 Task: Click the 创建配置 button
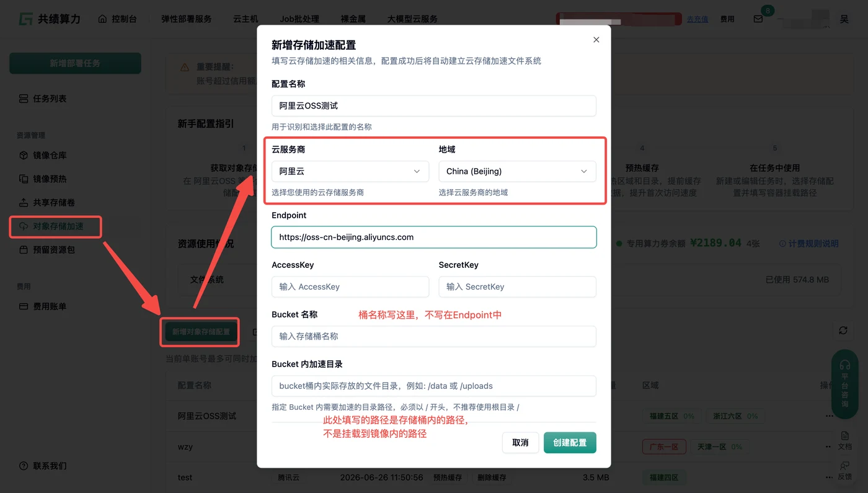click(x=570, y=443)
